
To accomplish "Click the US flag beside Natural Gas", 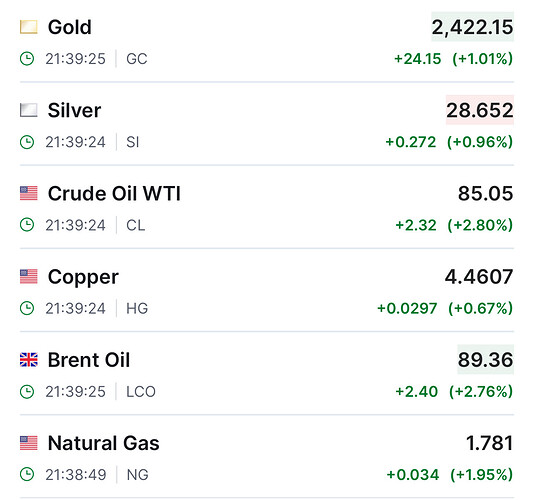I will 29,443.
